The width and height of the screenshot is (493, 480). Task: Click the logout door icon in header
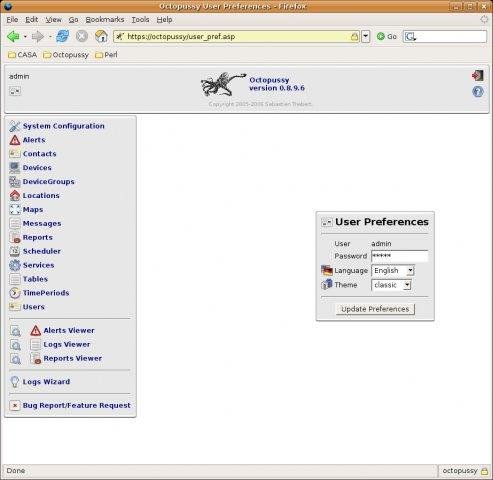click(x=478, y=76)
